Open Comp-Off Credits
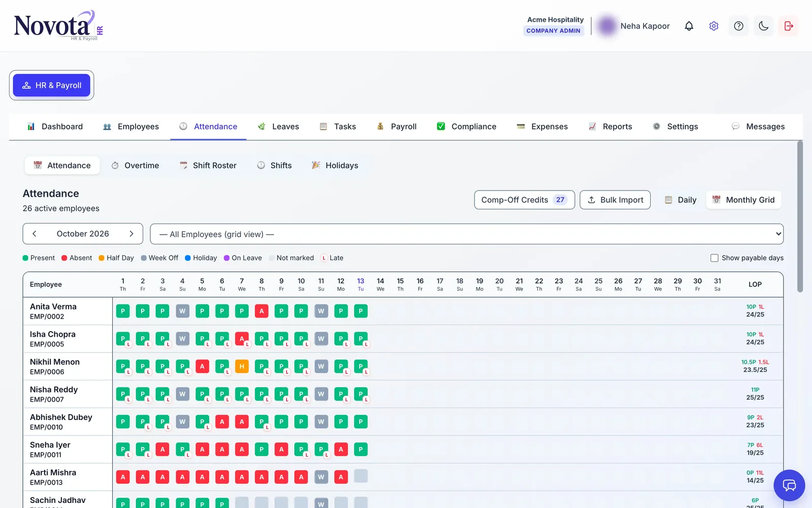The height and width of the screenshot is (508, 812). click(524, 200)
